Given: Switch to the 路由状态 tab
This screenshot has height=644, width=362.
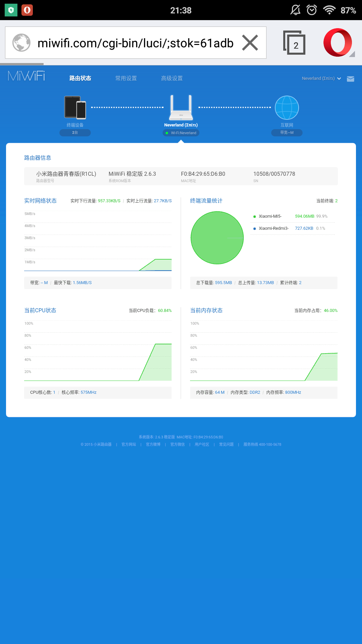Looking at the screenshot, I should [80, 78].
